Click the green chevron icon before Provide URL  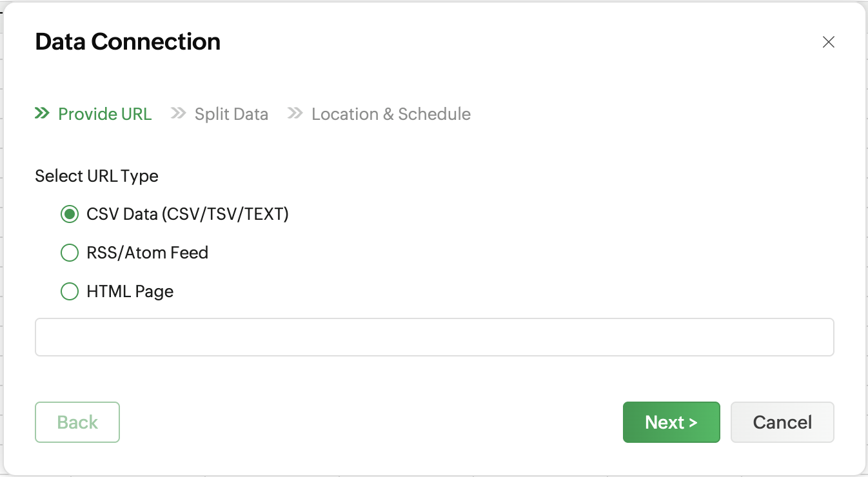(43, 114)
